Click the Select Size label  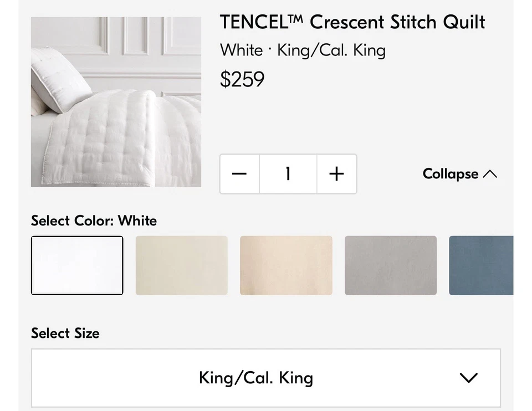tap(65, 333)
